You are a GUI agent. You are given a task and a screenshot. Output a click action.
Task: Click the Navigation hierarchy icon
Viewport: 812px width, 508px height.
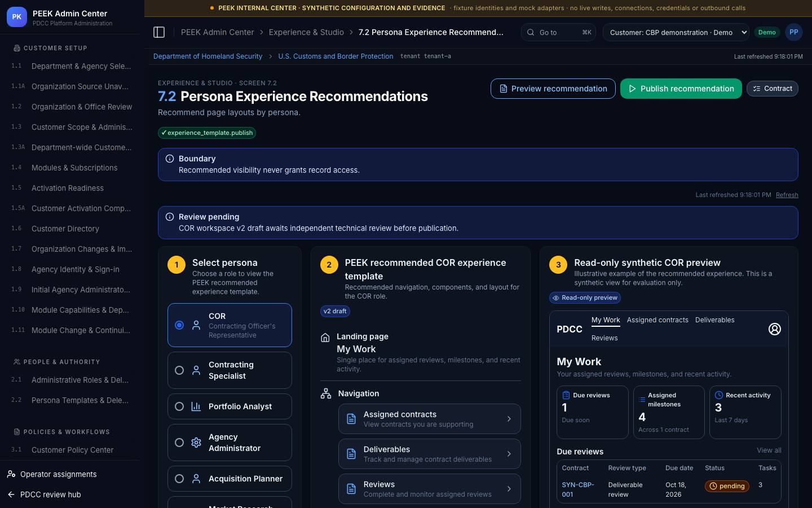[326, 393]
